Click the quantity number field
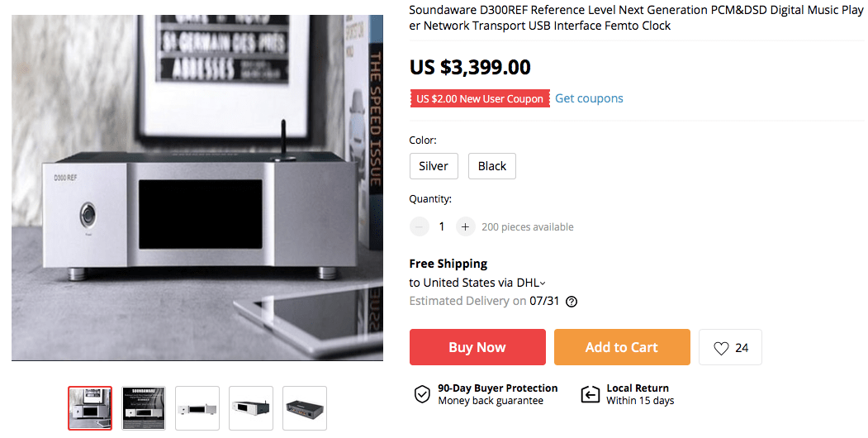 (x=442, y=226)
